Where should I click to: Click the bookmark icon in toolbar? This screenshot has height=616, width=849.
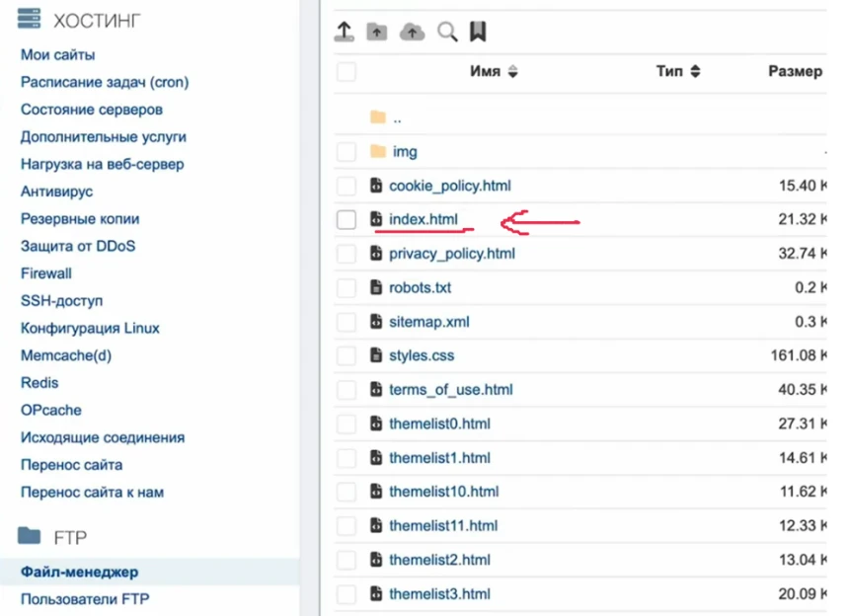[x=478, y=32]
